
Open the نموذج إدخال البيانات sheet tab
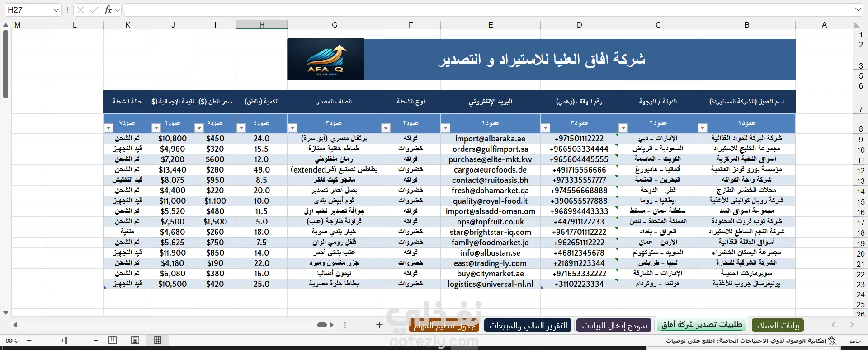(614, 325)
